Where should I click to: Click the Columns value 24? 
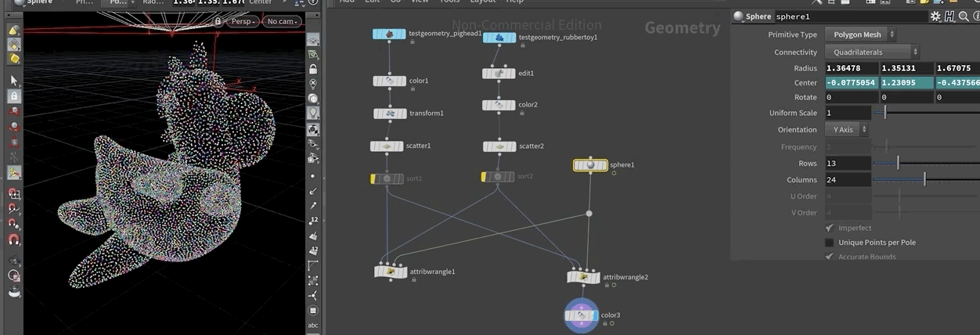point(848,180)
